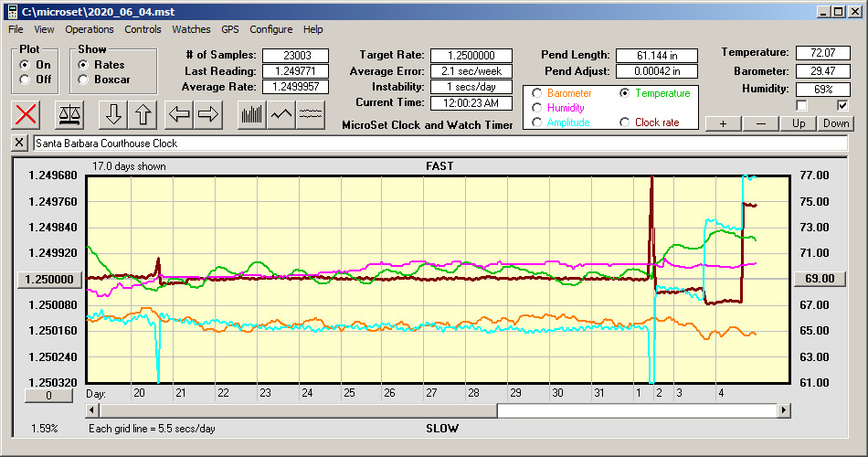Click the zigzag line graph icon
The image size is (868, 457).
click(281, 114)
